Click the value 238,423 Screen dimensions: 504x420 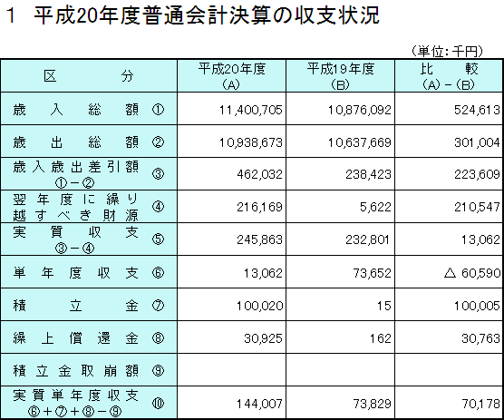click(x=368, y=174)
